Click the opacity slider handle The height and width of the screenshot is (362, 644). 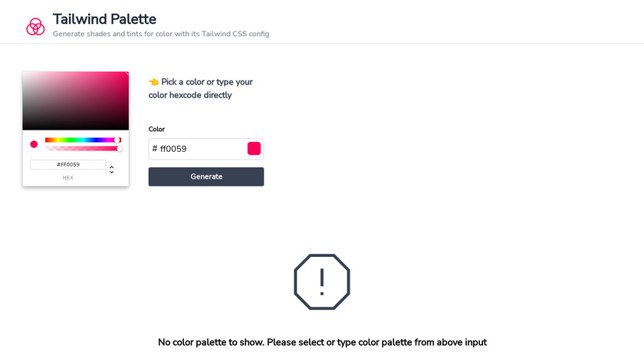[x=120, y=148]
